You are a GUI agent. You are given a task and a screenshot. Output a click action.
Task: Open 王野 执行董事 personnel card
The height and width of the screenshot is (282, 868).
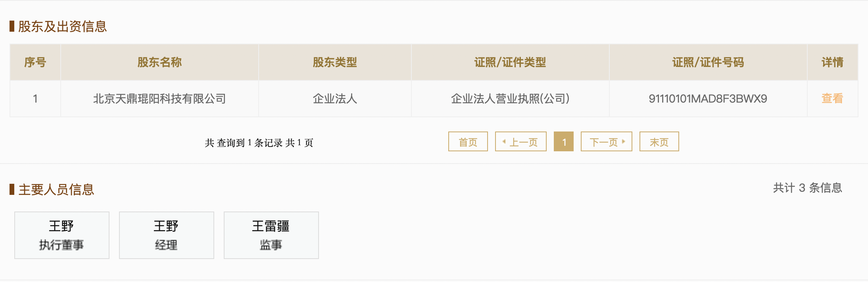[x=62, y=235]
